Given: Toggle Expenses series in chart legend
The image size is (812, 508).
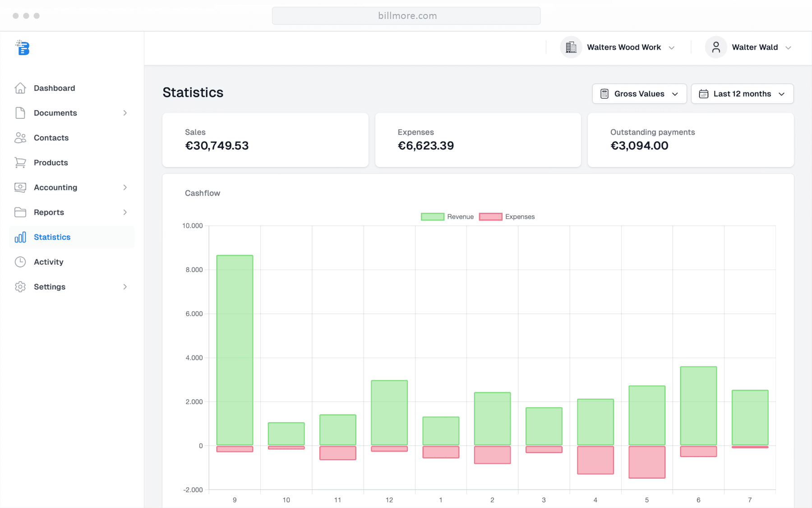Looking at the screenshot, I should click(x=507, y=217).
